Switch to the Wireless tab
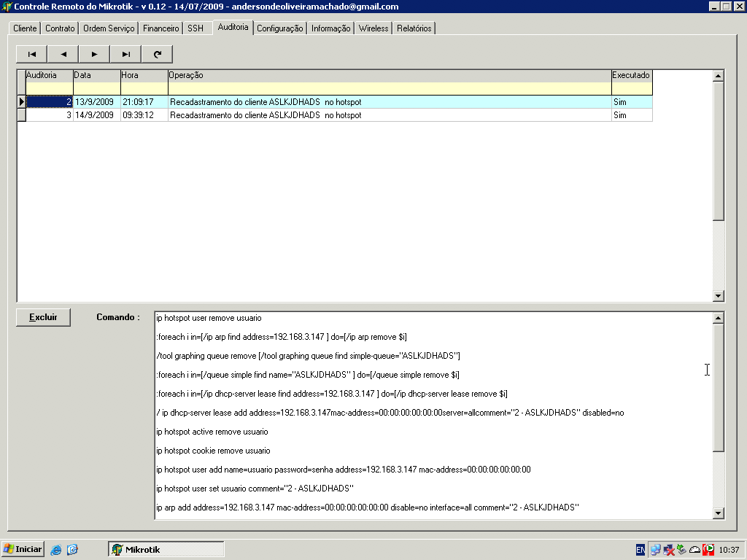The height and width of the screenshot is (560, 747). point(373,28)
